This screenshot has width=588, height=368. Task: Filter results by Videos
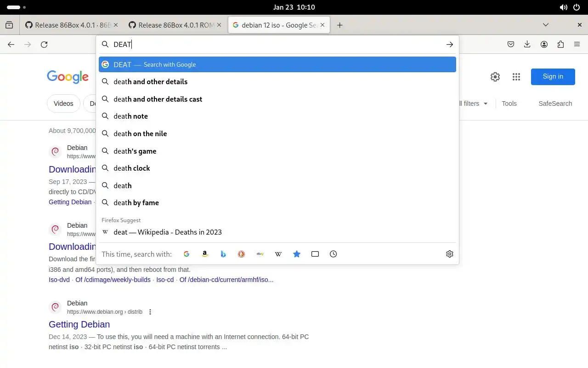coord(63,103)
